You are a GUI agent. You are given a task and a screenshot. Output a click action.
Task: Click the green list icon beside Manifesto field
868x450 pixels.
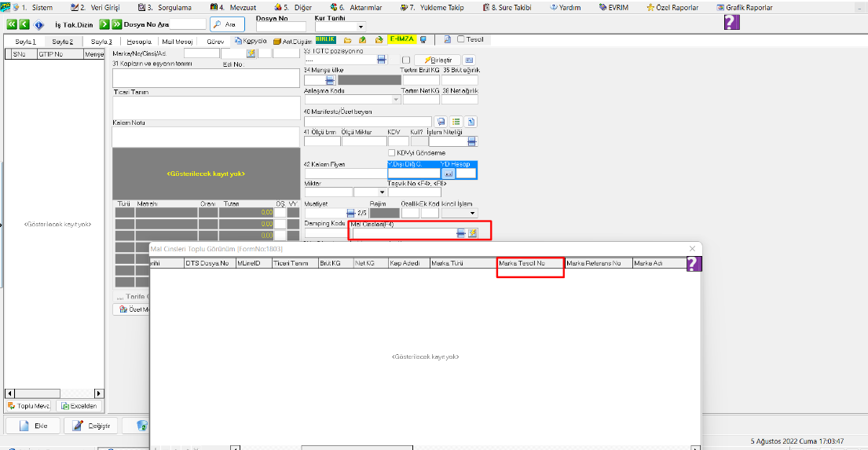456,122
